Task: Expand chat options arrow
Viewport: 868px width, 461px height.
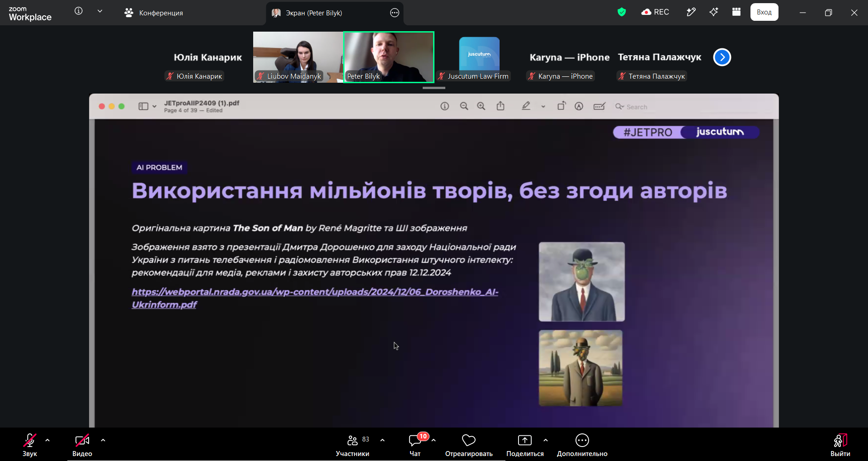Action: point(434,440)
